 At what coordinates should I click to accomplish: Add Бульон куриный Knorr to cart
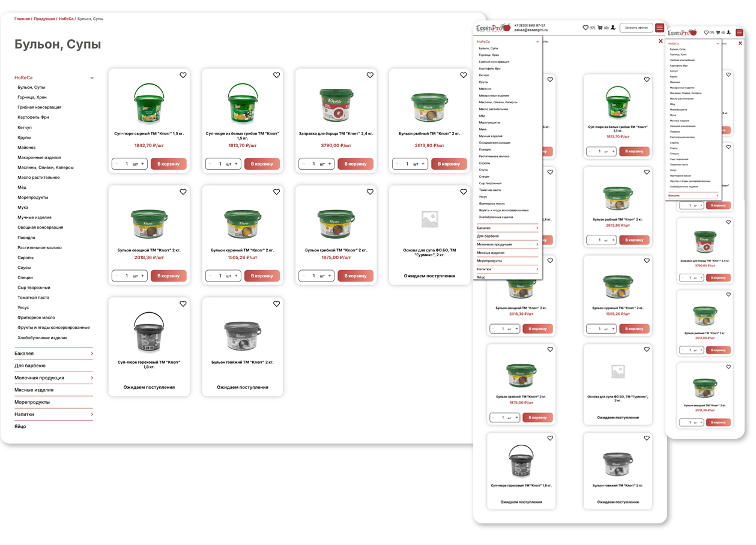262,276
